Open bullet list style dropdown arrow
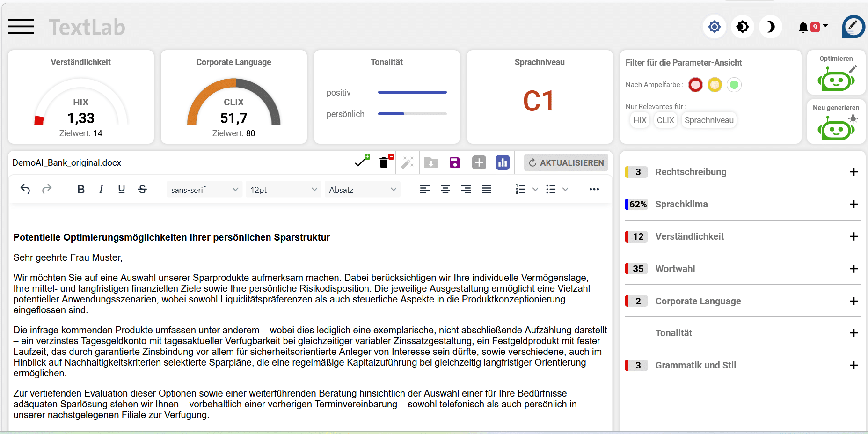Screen dimensions: 868x434 coord(565,189)
